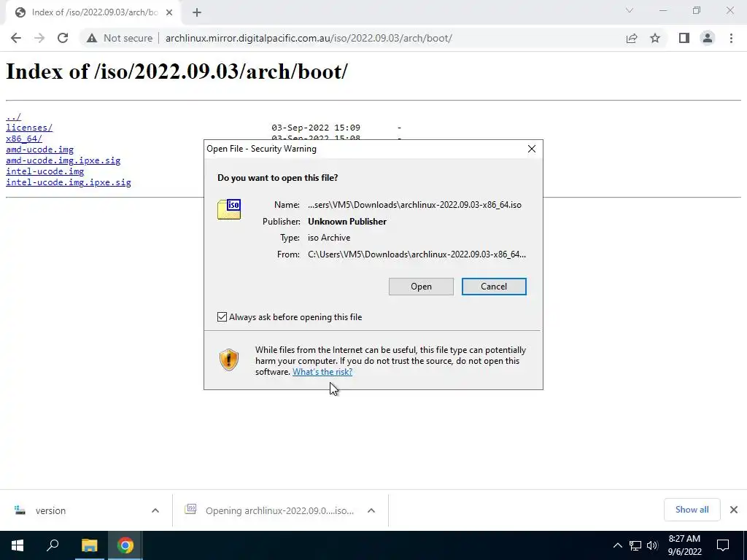Screen dimensions: 747x560
Task: Open File Explorer from taskbar
Action: [89, 545]
